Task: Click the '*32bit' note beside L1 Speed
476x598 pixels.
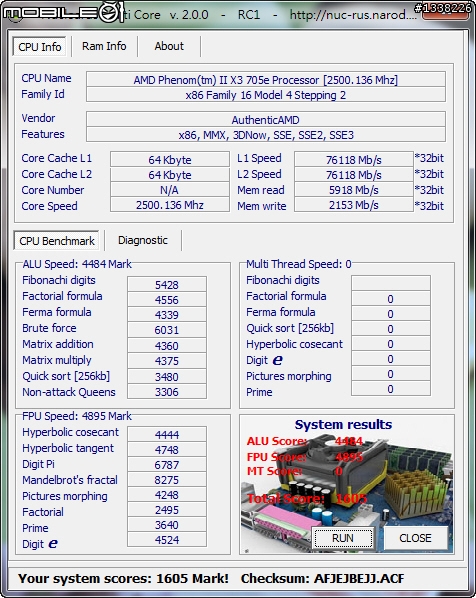Action: click(429, 158)
